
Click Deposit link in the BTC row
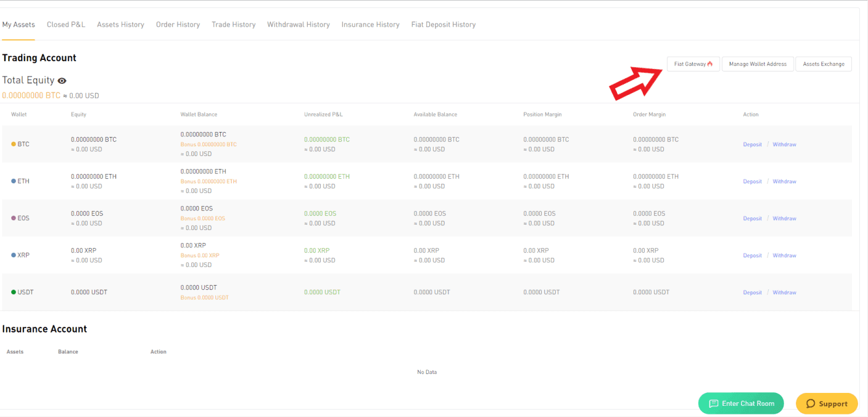tap(752, 144)
